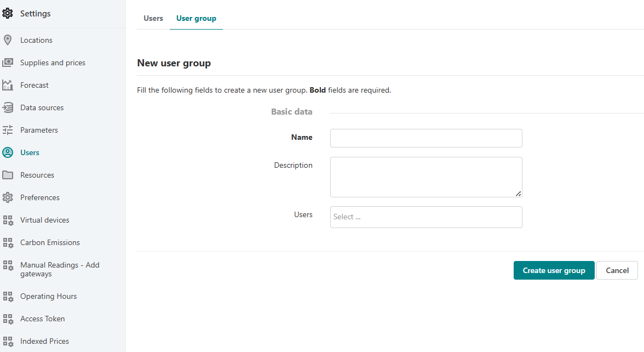The height and width of the screenshot is (352, 644).
Task: Click inside the Description text area
Action: pos(426,177)
